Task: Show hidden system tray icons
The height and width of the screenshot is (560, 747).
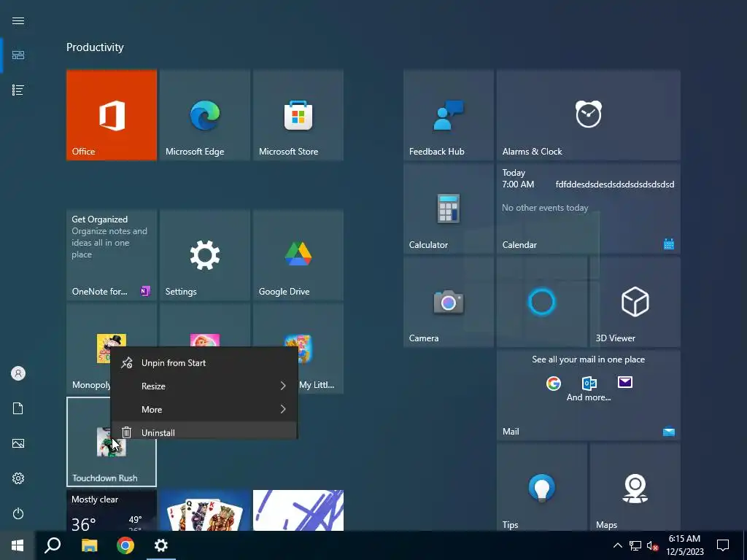Action: point(617,545)
